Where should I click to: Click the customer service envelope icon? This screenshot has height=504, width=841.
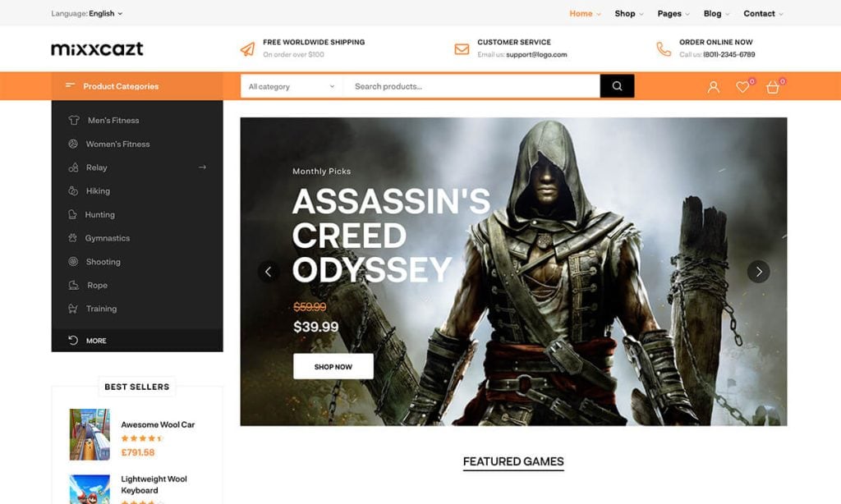[460, 47]
